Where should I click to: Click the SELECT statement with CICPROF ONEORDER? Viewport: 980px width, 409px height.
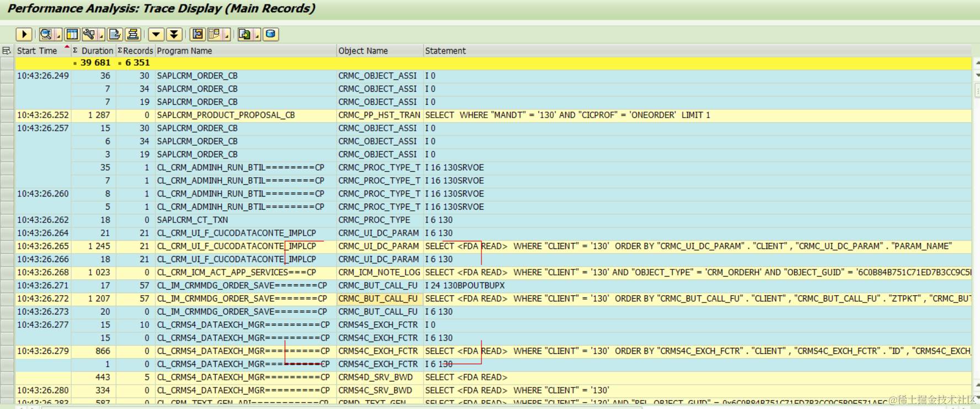click(697, 115)
